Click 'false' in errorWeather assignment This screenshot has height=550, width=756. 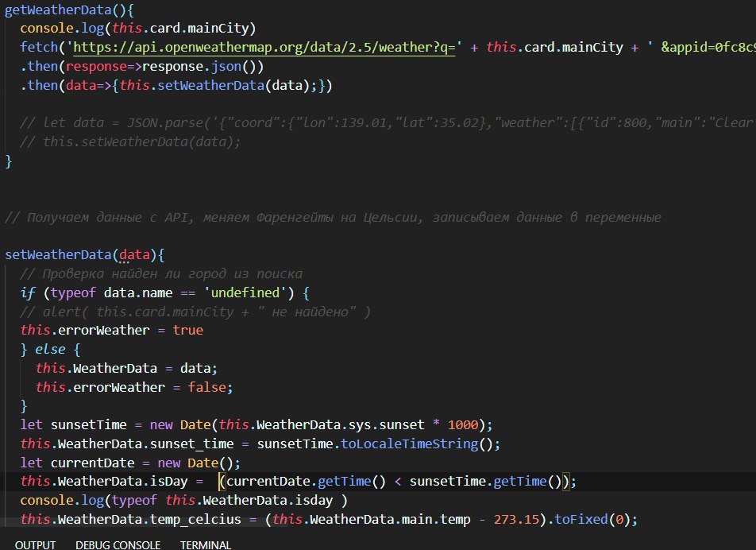(x=206, y=387)
